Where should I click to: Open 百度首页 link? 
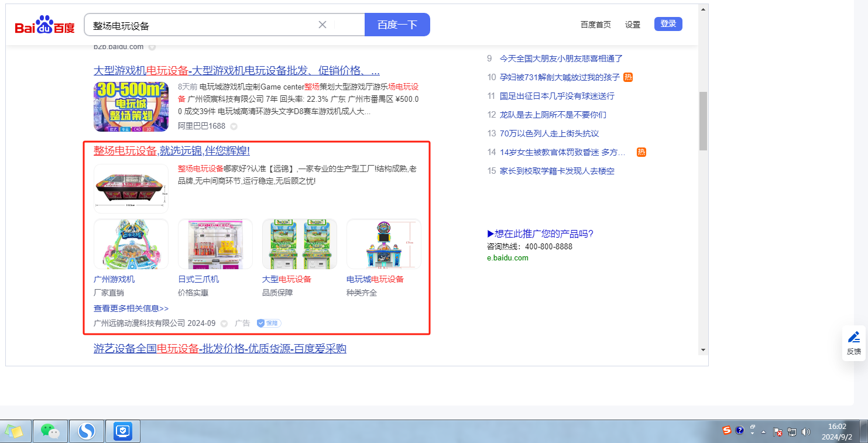pos(596,25)
